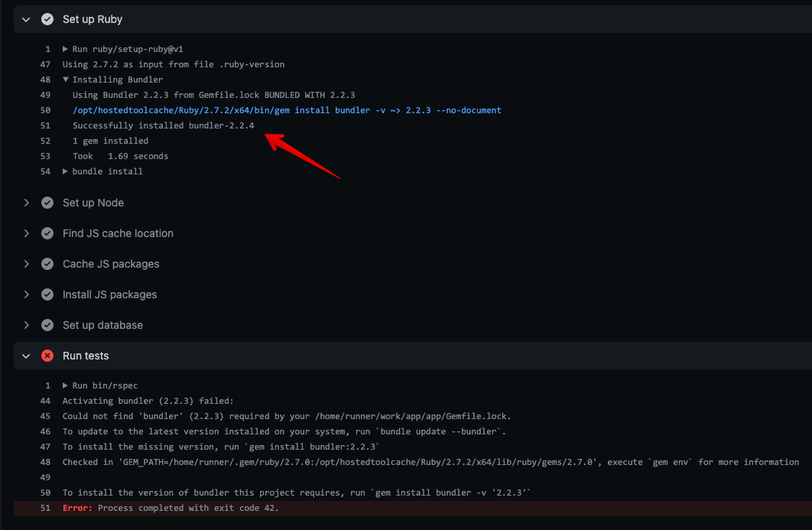
Task: Click 'Successfully installed bundler-2.2.4' log line
Action: [163, 125]
